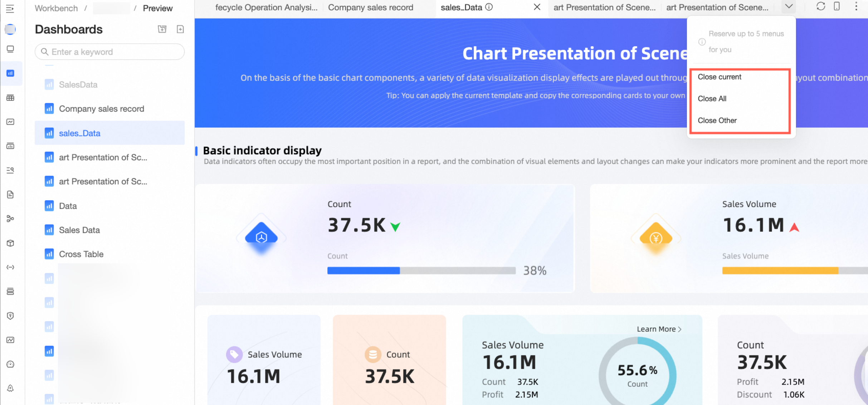This screenshot has height=405, width=868.
Task: Close the sales_Data tab
Action: point(537,7)
